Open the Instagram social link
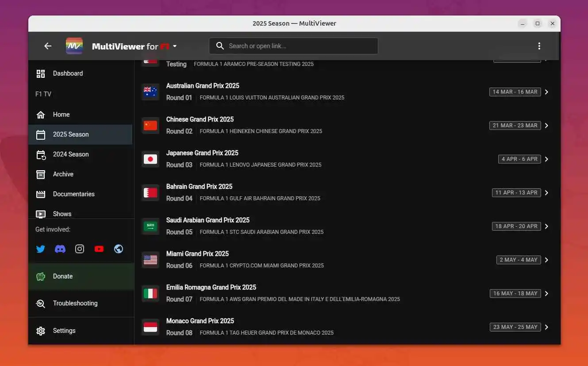588x366 pixels. tap(80, 249)
